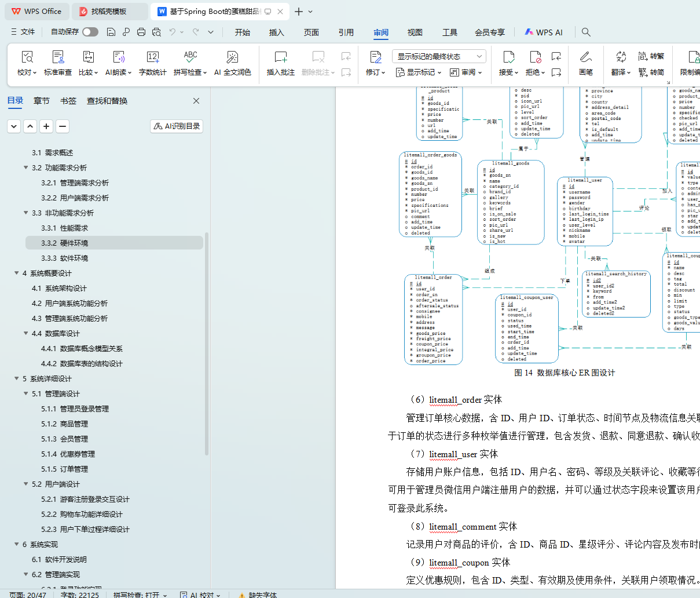Screen dimensions: 700x598
Task: Click the 字数统计 word count icon
Action: (152, 57)
